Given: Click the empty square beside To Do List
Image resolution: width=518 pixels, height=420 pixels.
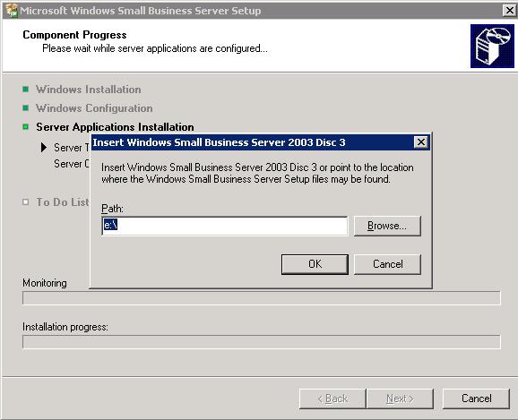Looking at the screenshot, I should (25, 201).
